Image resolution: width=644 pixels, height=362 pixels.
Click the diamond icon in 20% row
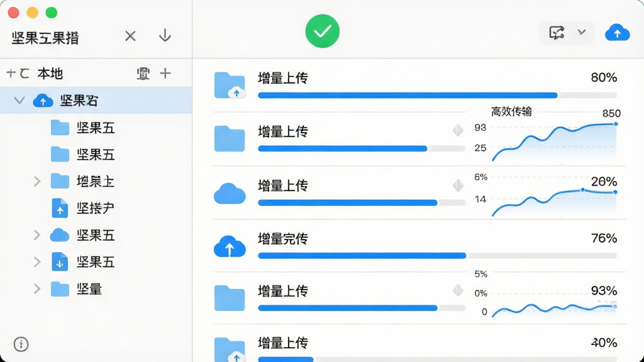coord(458,185)
